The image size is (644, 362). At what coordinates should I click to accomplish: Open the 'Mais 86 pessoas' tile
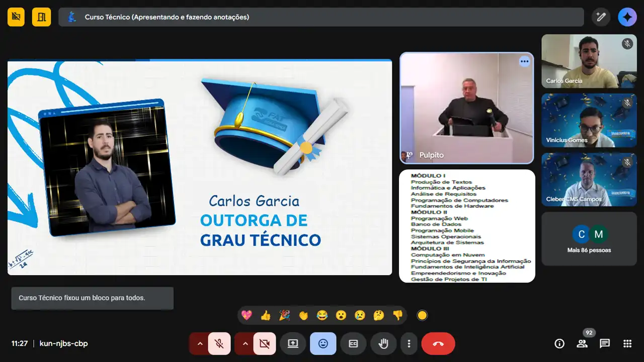click(589, 239)
